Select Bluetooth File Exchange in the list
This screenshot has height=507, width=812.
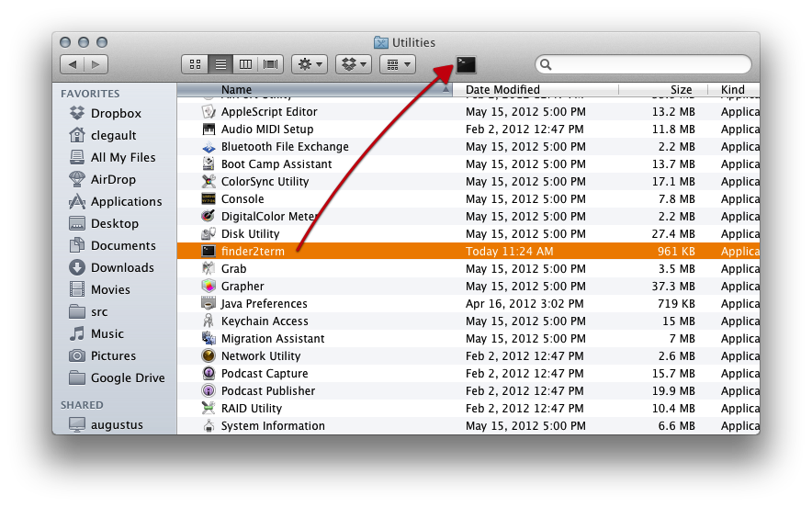468,147
